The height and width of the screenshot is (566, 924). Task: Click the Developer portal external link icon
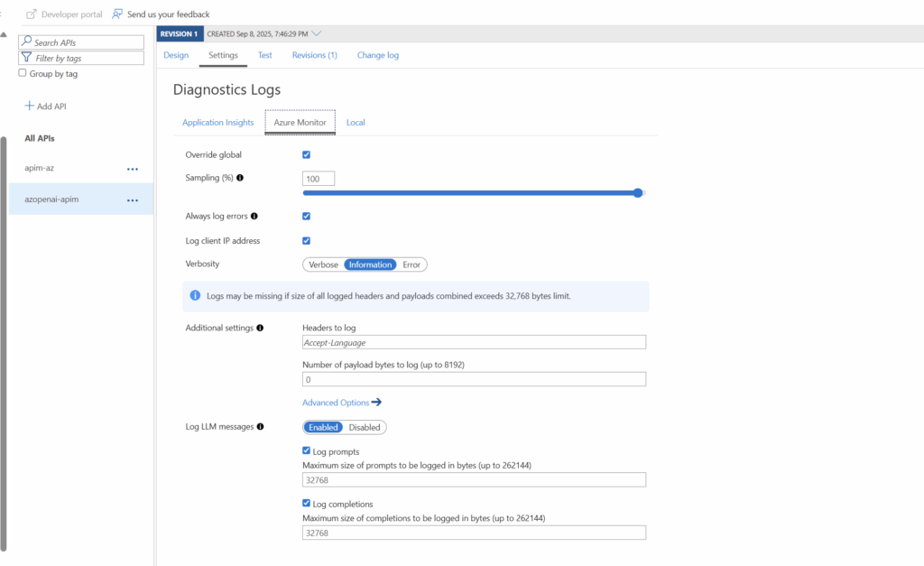tap(32, 14)
